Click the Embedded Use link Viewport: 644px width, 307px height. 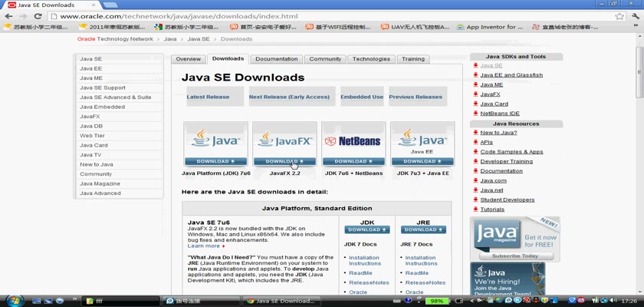(362, 97)
